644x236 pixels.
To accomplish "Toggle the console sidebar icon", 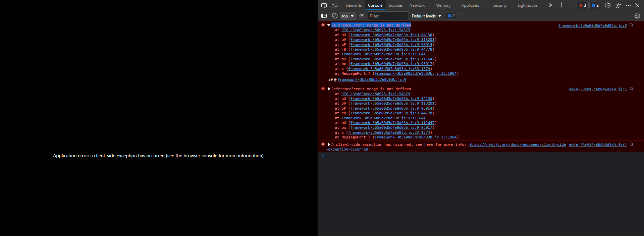I will click(x=324, y=16).
